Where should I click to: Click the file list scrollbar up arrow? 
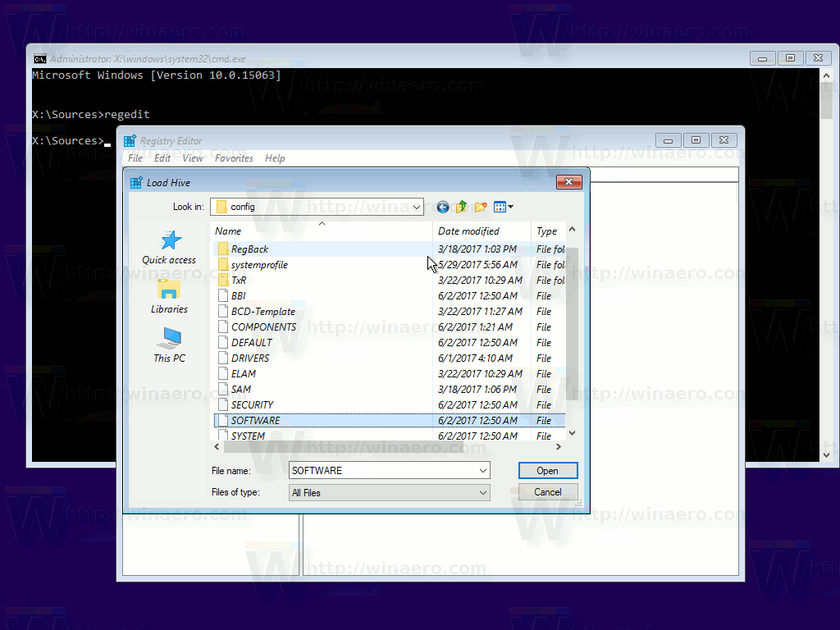click(x=572, y=230)
